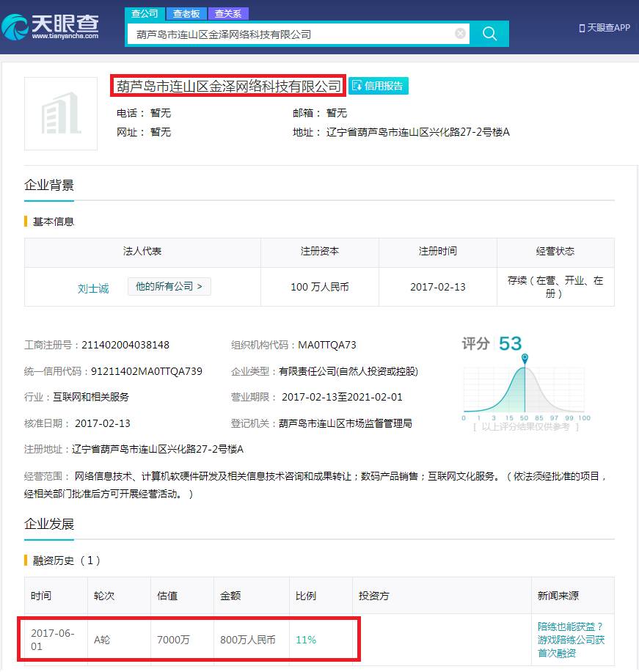Screen dimensions: 639x672
Task: Click the Tianyancha logo
Action: pos(51,27)
